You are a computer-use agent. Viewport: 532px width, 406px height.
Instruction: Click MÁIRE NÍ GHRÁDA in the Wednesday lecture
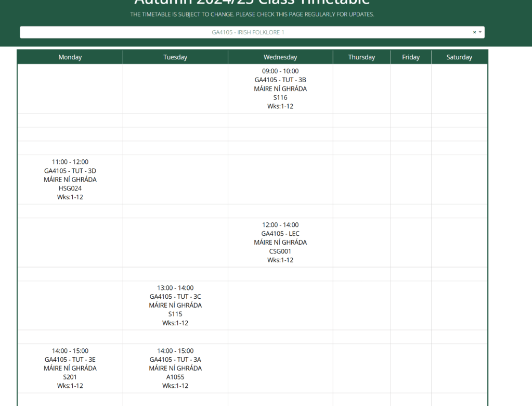pos(280,242)
